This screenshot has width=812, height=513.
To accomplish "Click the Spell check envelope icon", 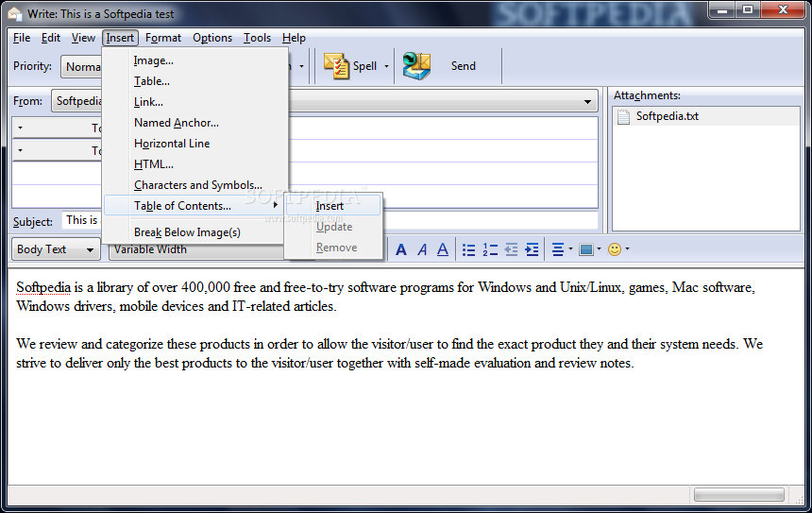I will (x=337, y=66).
